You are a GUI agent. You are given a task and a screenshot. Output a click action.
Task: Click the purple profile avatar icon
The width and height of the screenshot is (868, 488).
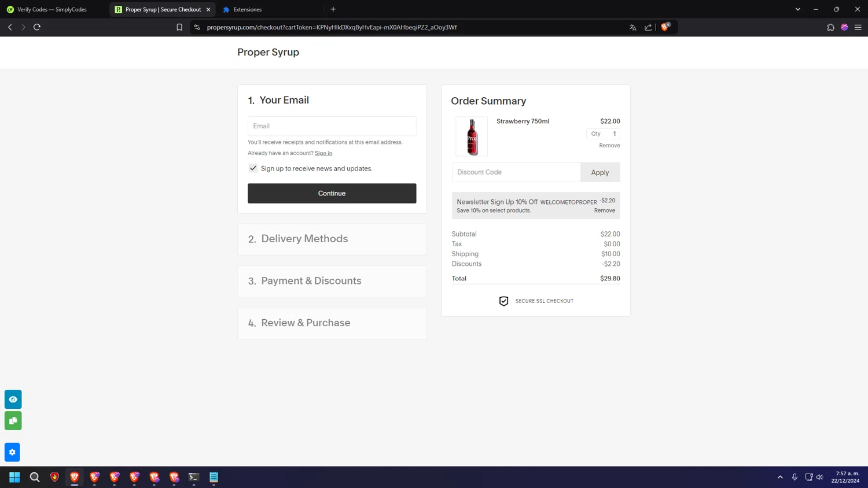(x=844, y=27)
